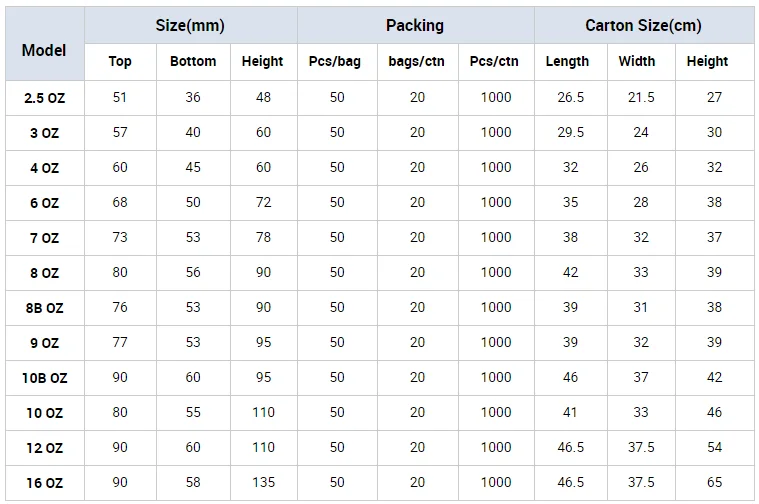Select the Width column header
Image resolution: width=759 pixels, height=504 pixels.
pos(637,61)
